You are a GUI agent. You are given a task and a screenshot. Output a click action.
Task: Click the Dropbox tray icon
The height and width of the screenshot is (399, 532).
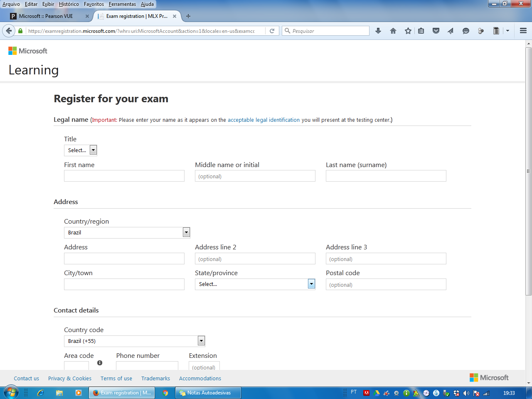click(x=456, y=393)
